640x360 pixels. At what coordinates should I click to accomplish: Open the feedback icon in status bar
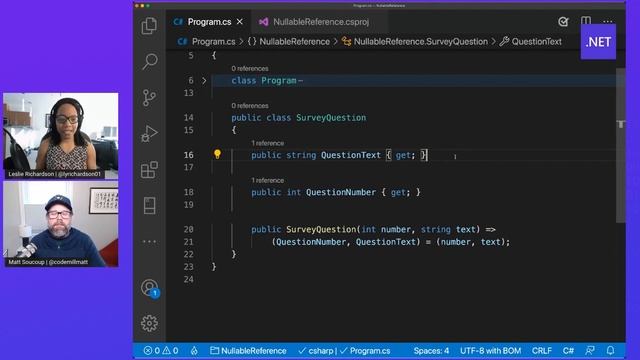point(590,350)
